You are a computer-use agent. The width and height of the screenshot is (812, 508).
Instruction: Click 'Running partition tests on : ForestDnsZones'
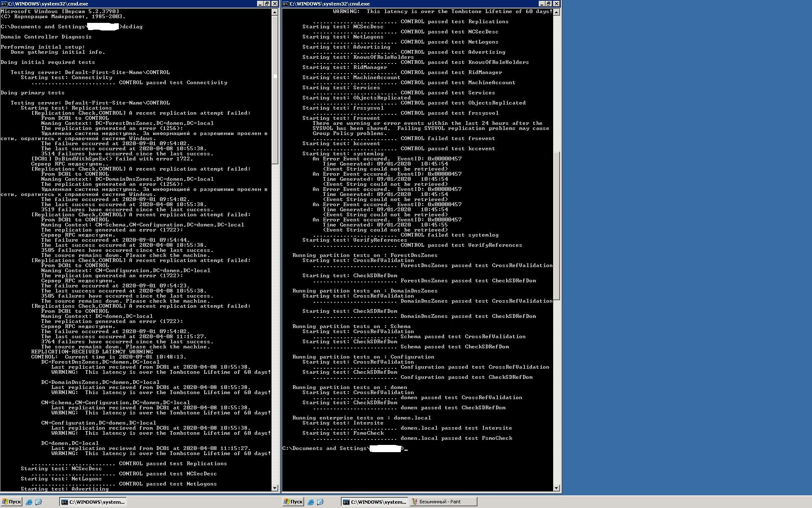click(x=365, y=255)
